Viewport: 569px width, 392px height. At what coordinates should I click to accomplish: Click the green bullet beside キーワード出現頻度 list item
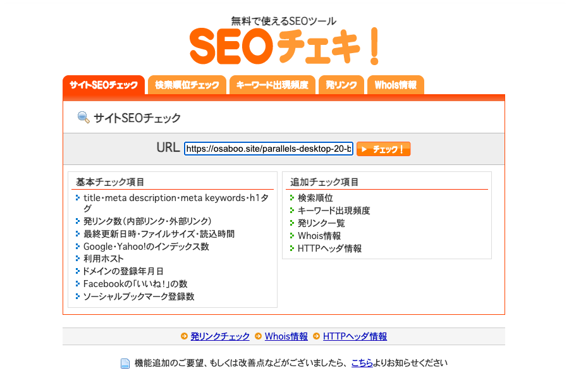pos(292,210)
